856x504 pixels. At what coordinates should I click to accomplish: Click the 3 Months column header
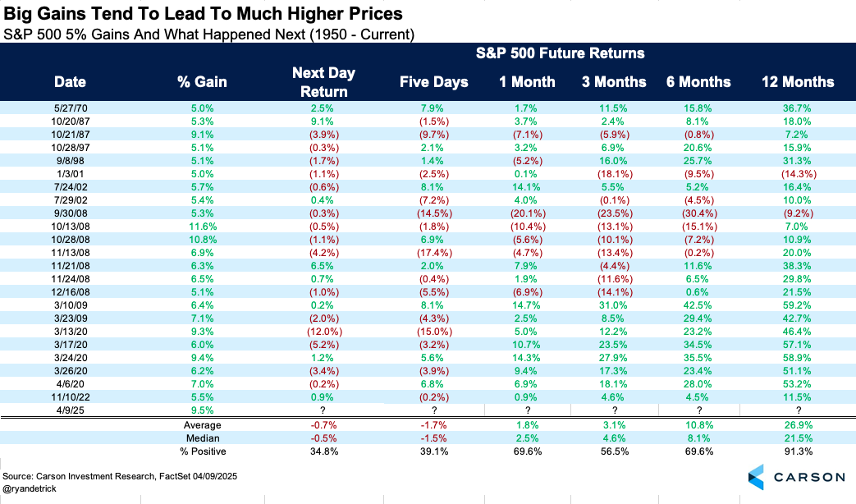coord(612,82)
